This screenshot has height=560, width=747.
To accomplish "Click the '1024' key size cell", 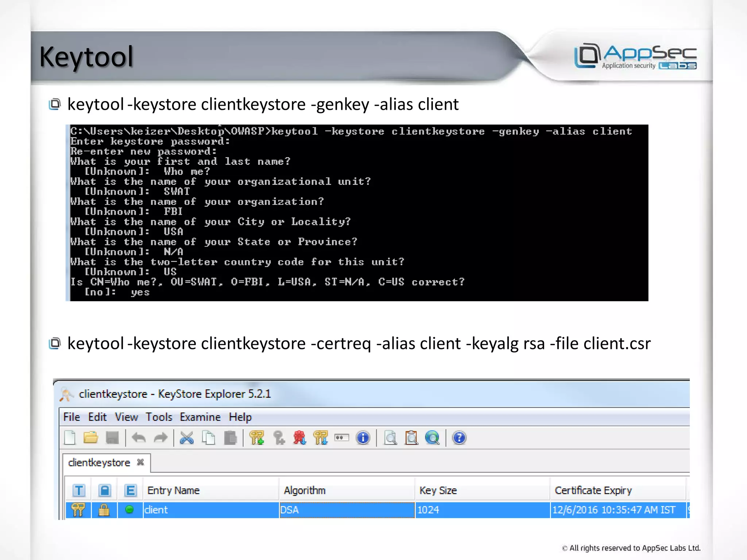I will 483,510.
